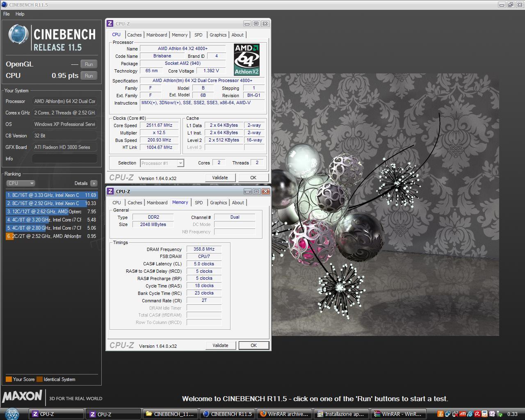Image resolution: width=525 pixels, height=420 pixels.
Task: Click the GFX Board ATI Radeon field
Action: point(65,147)
